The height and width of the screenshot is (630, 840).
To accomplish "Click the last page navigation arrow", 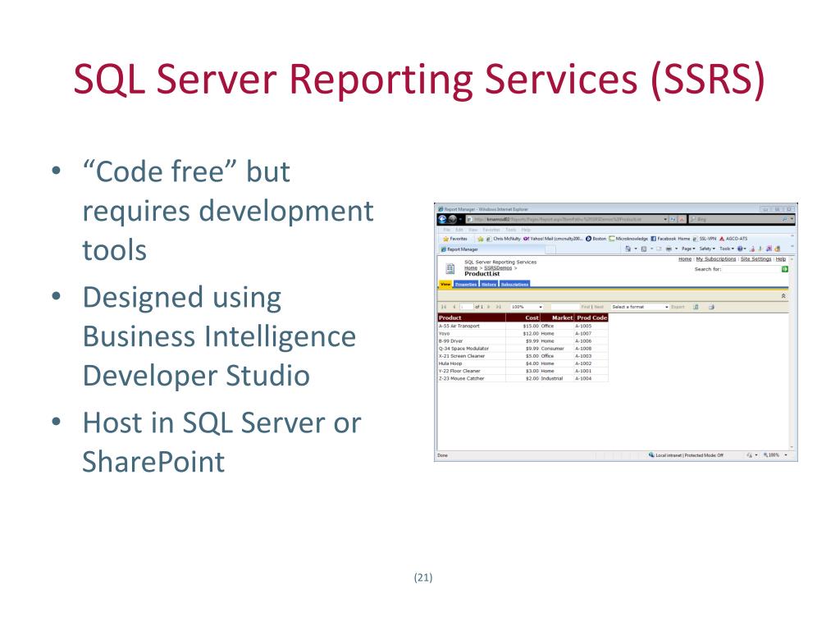I will 498,307.
